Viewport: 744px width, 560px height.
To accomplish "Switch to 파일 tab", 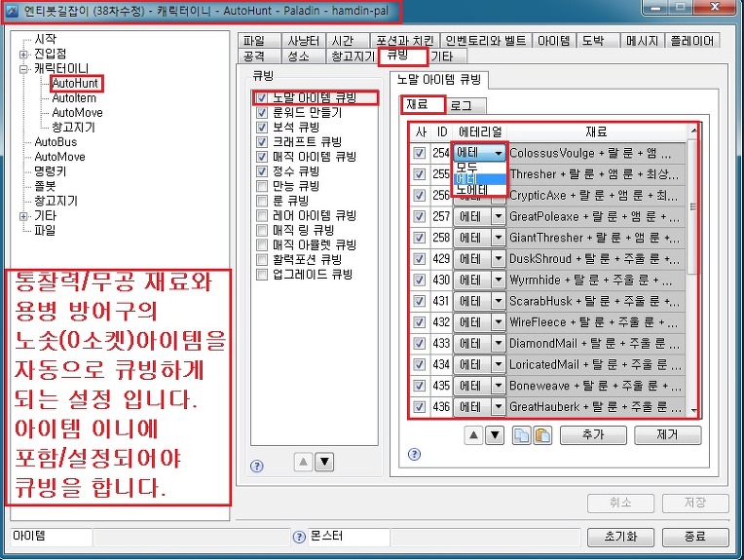I will [x=260, y=41].
